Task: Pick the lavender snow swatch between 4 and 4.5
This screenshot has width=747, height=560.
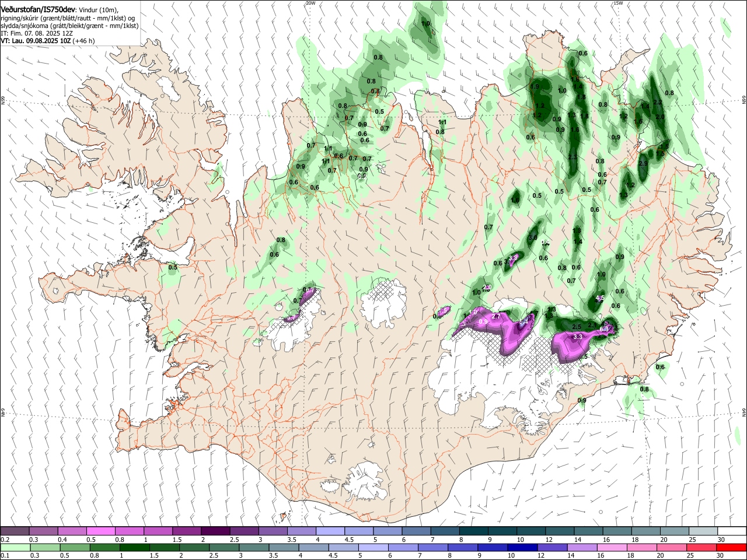Action: pos(330,531)
